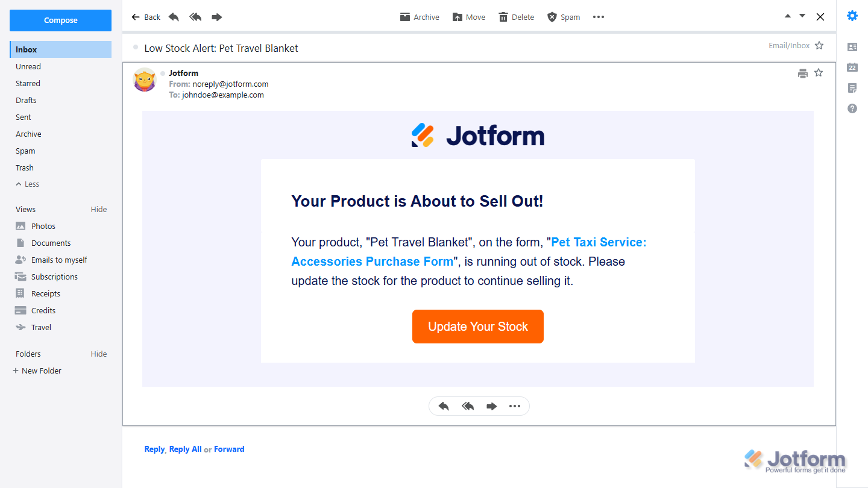This screenshot has width=868, height=488.
Task: Click the Compose button
Action: pyautogui.click(x=60, y=20)
